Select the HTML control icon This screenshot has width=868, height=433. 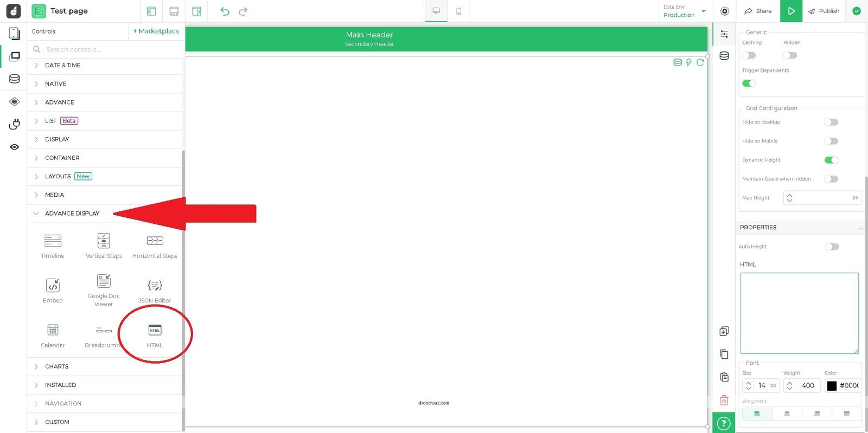[x=155, y=331]
